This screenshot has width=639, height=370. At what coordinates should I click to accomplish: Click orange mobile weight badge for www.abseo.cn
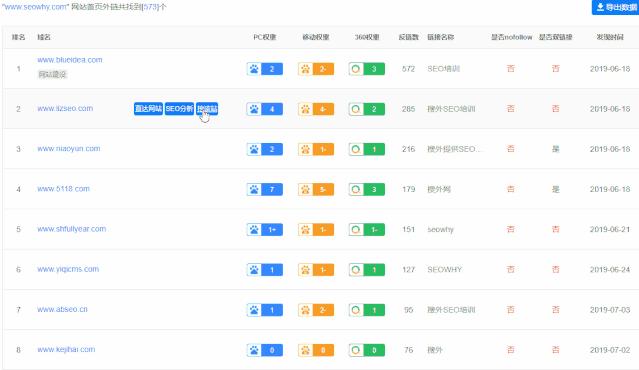(316, 310)
